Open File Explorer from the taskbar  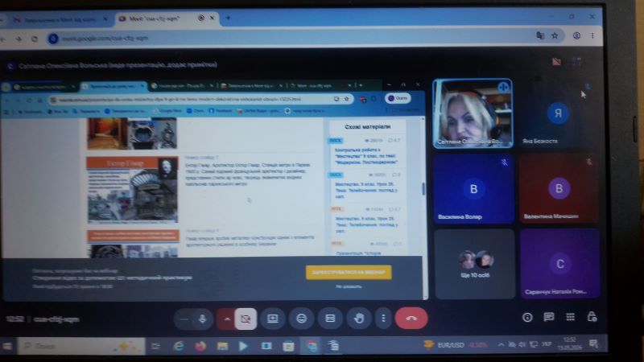click(223, 347)
